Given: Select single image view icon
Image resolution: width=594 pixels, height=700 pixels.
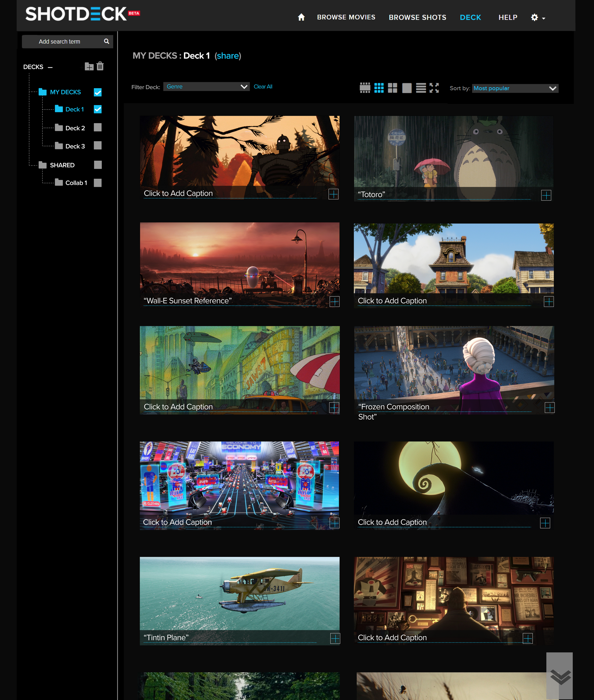Looking at the screenshot, I should pos(407,88).
